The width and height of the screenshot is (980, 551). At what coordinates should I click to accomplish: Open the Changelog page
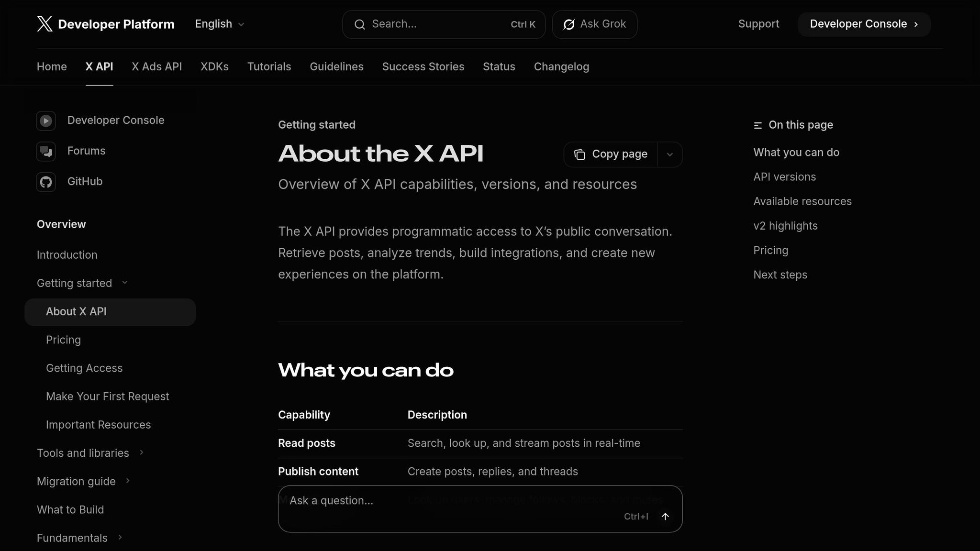(561, 66)
